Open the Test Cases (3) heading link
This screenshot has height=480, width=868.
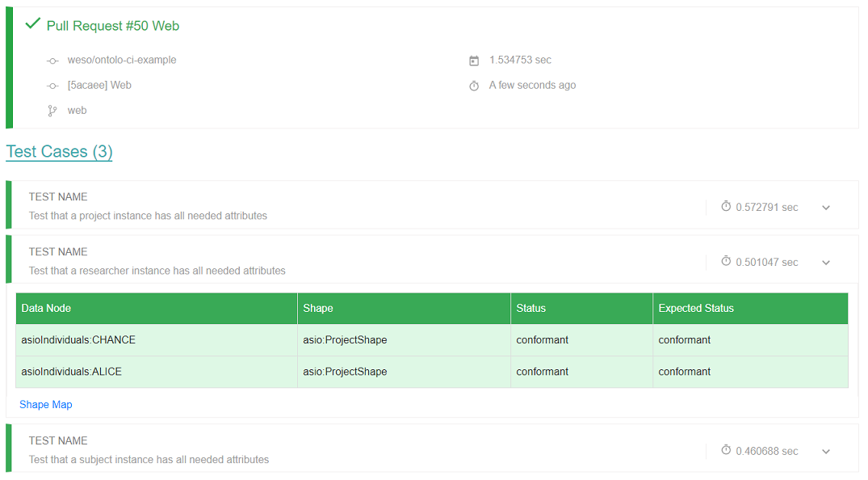pyautogui.click(x=59, y=152)
